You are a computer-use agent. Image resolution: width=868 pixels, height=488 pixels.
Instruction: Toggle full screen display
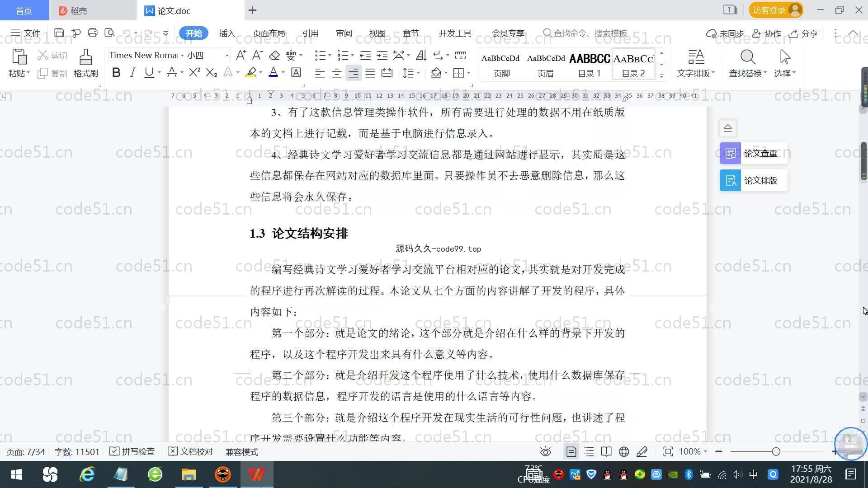668,451
